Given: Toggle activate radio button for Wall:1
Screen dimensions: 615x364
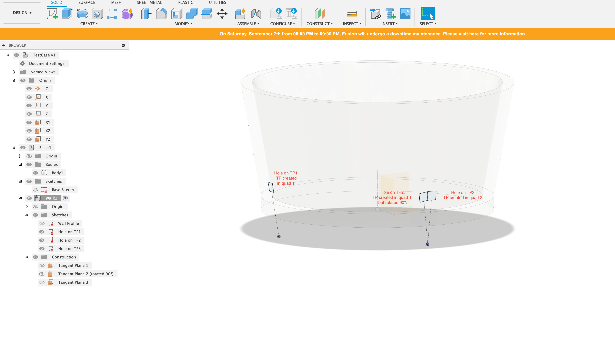Looking at the screenshot, I should point(65,198).
